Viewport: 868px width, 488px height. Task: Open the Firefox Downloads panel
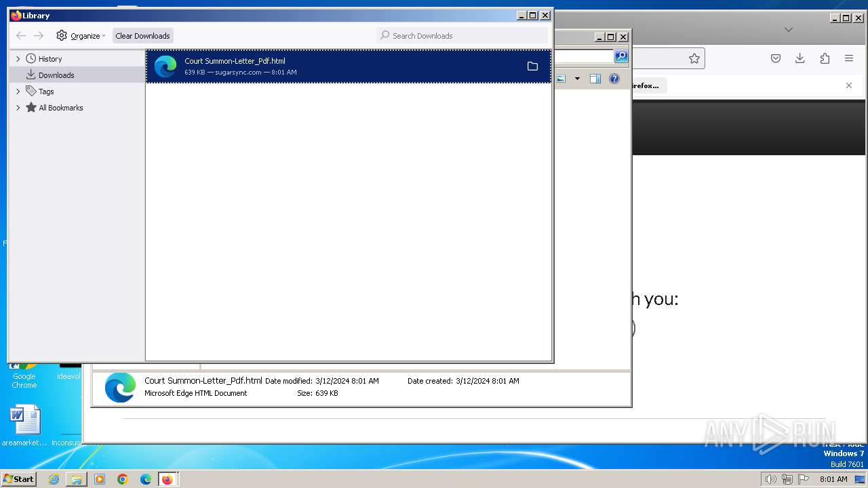click(x=800, y=58)
